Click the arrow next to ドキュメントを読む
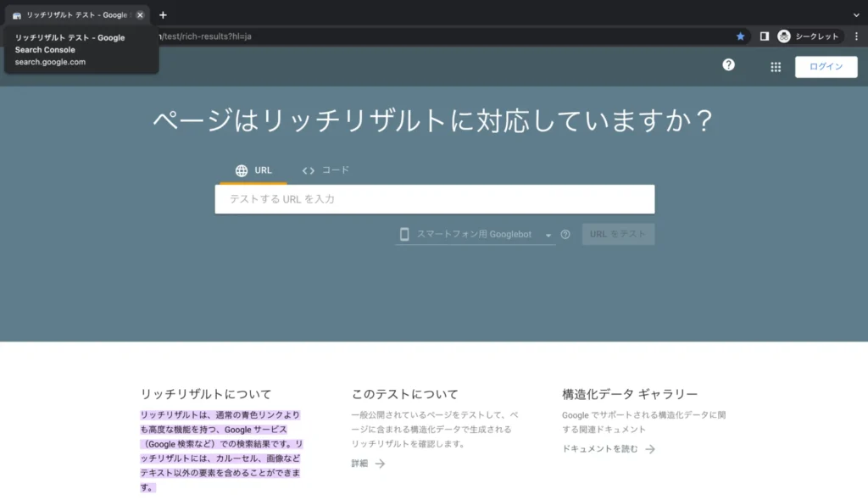The image size is (868, 500). pos(650,449)
